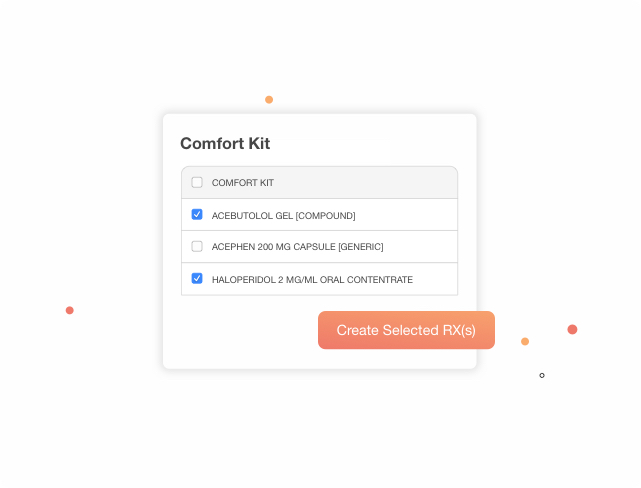Uncheck the ACEBUTOLOL GEL [COMPOUND] checkbox
The image size is (641, 488).
[197, 214]
